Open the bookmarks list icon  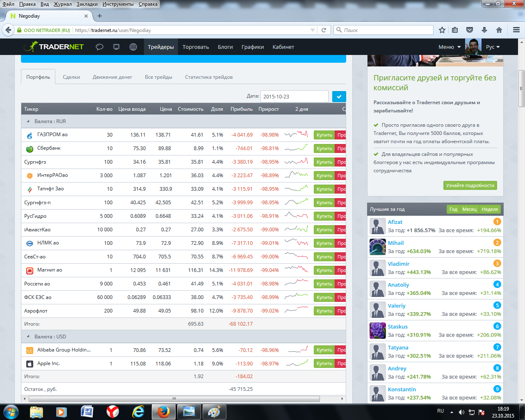point(455,30)
